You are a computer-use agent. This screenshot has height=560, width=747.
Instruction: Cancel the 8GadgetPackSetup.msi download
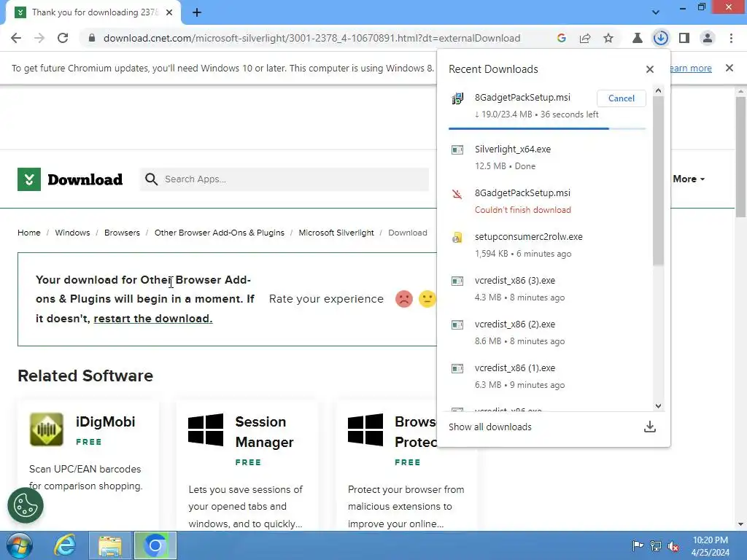pyautogui.click(x=622, y=98)
